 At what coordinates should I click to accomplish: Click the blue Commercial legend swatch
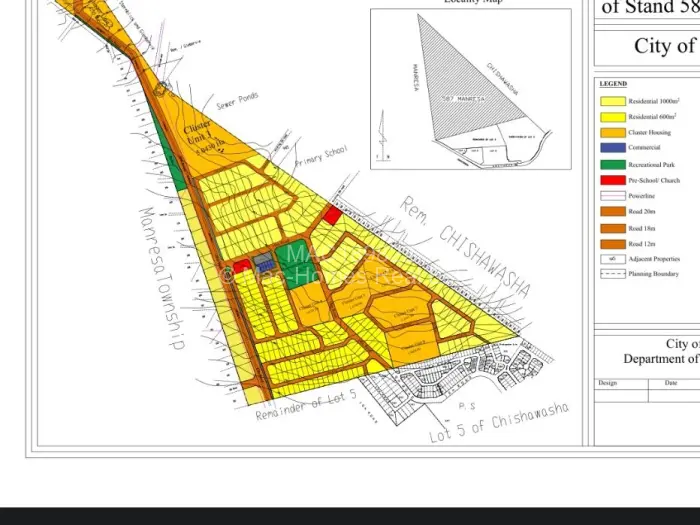coord(612,148)
